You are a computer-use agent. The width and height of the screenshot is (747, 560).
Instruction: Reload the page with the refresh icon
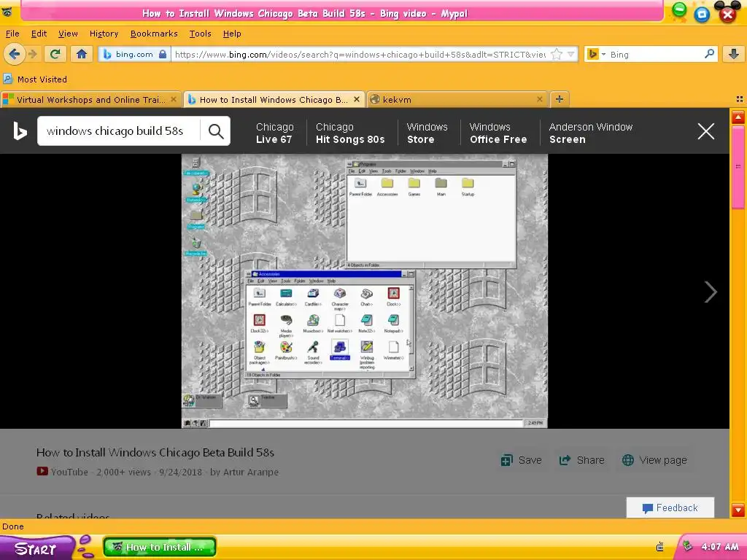pos(55,54)
